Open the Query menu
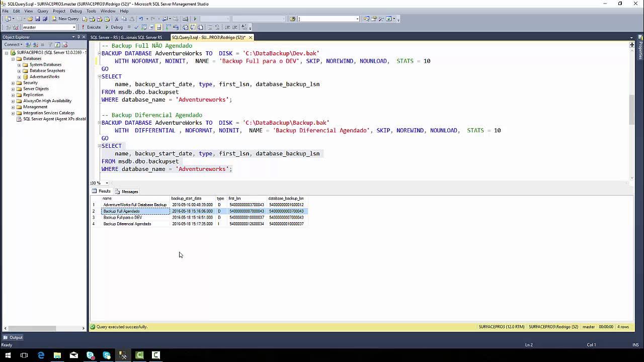Screen dimensions: 644x362 pyautogui.click(x=43, y=11)
